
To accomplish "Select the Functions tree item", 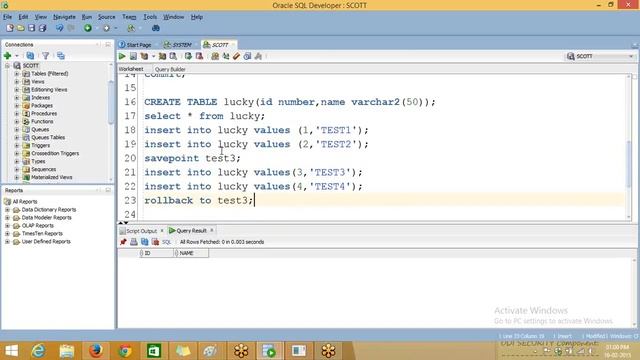I will tap(42, 122).
